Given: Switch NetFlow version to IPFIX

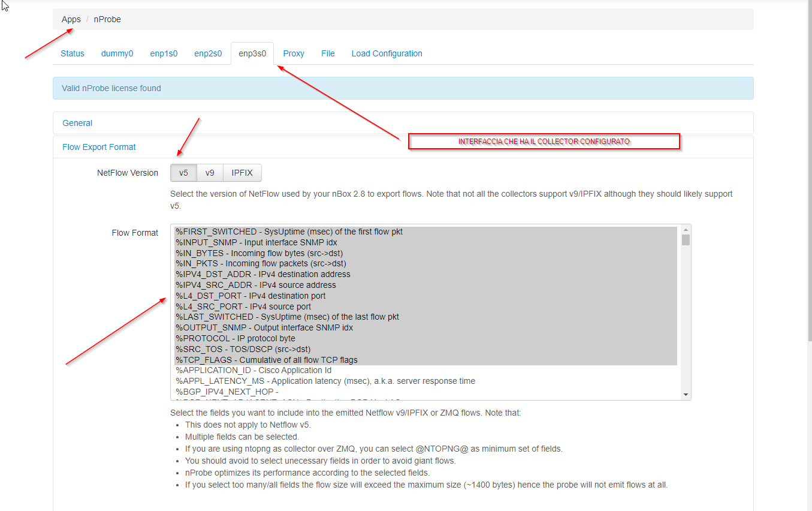Looking at the screenshot, I should [242, 172].
